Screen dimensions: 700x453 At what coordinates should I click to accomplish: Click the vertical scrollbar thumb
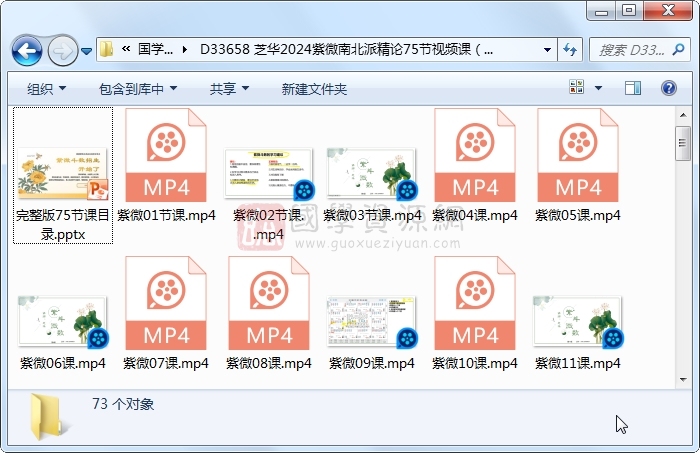(683, 143)
